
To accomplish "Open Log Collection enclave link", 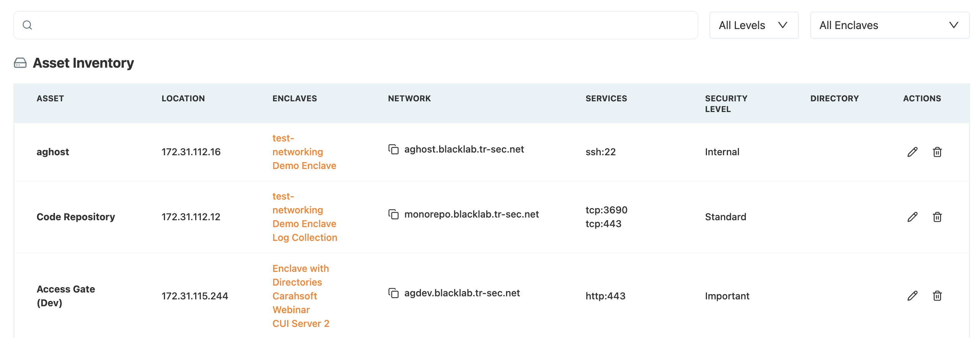I will (x=305, y=237).
